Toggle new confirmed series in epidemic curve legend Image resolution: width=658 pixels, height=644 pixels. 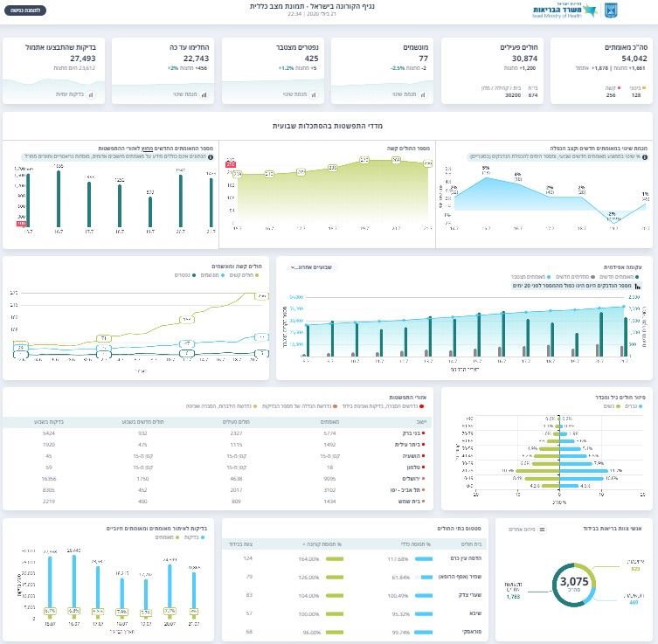(x=619, y=277)
